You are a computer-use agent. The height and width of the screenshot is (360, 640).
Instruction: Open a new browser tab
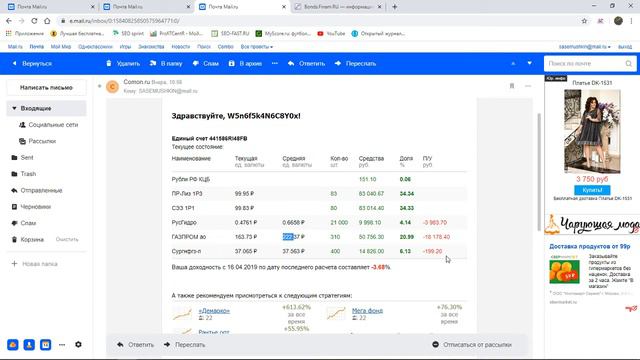395,7
